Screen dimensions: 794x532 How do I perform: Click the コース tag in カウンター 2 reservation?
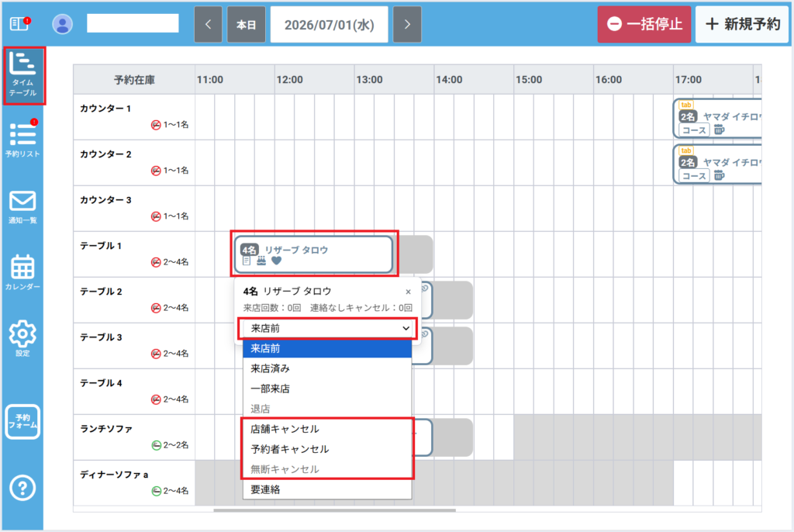click(x=694, y=176)
